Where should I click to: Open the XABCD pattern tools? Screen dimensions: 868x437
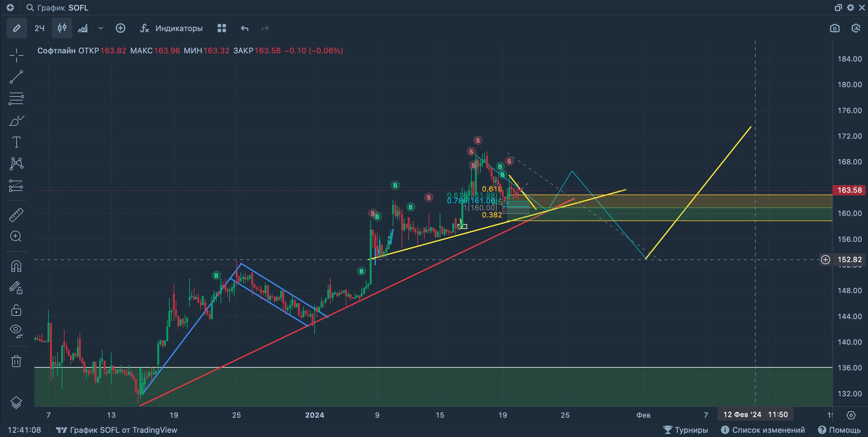(x=16, y=163)
